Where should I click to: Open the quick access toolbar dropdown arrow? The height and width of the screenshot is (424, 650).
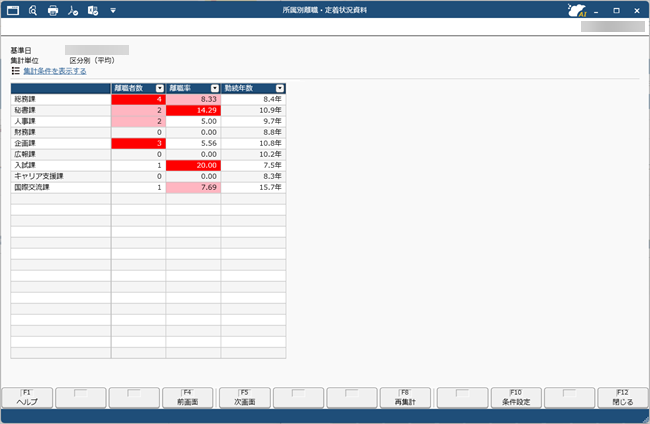(x=113, y=11)
